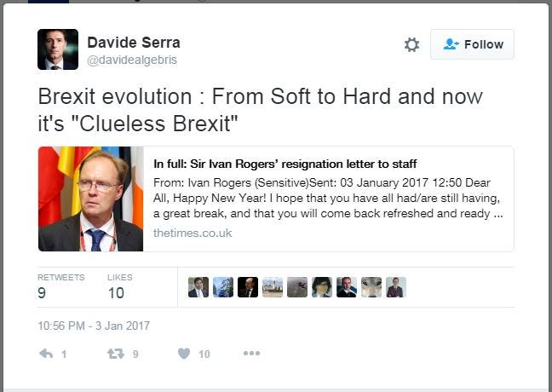Click the first liker avatar in the row
This screenshot has height=392, width=552.
point(198,287)
